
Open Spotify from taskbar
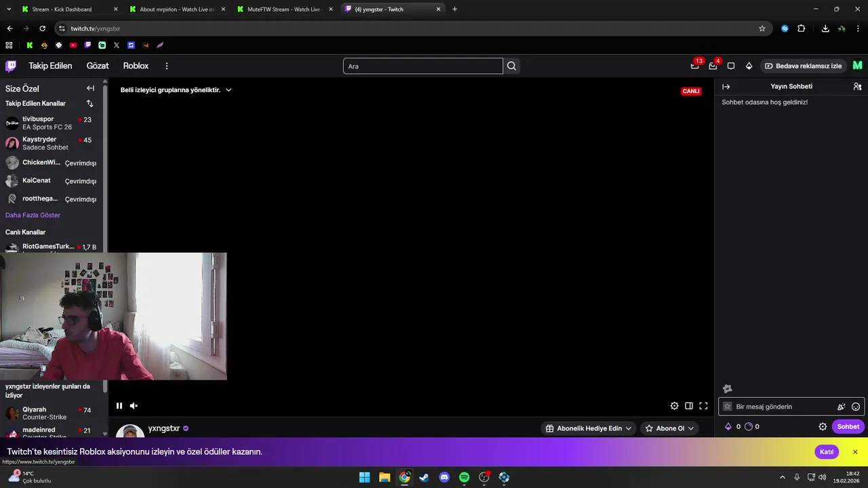tap(464, 477)
